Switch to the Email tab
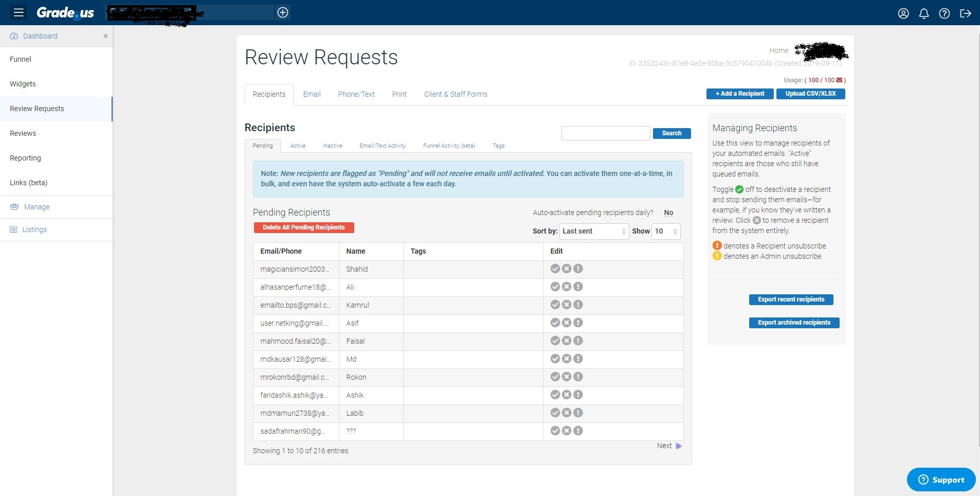980x496 pixels. [312, 94]
